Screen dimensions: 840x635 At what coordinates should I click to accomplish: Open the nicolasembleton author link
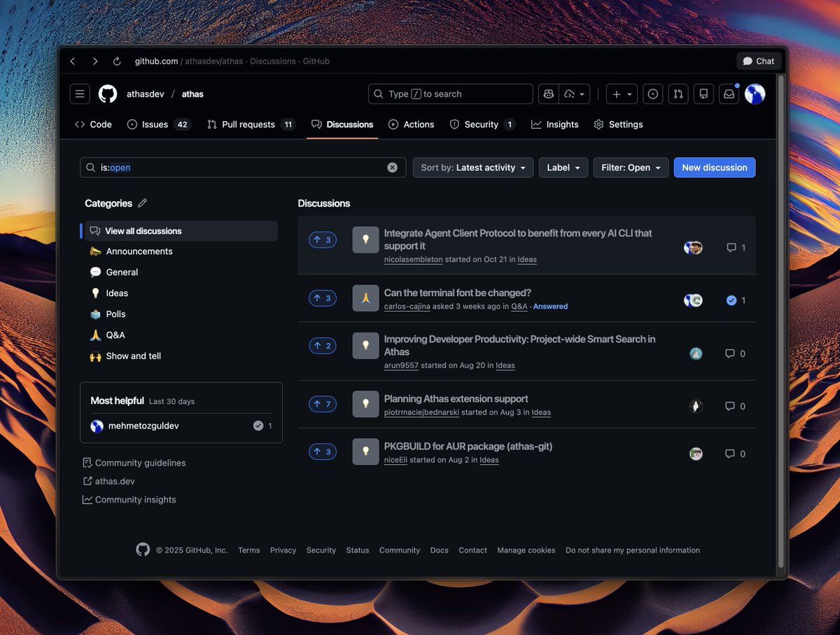(x=413, y=260)
